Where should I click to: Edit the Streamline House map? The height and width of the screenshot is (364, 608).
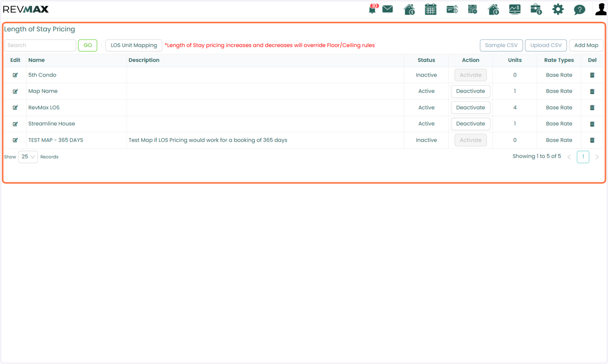click(x=15, y=124)
